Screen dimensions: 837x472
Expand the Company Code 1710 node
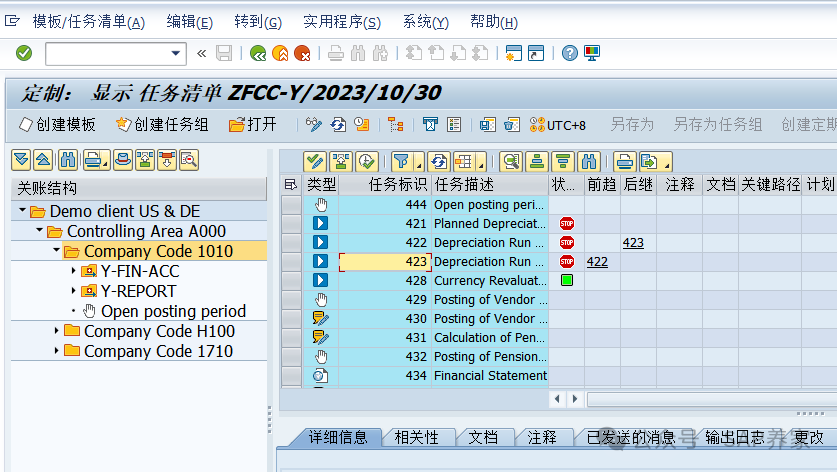pos(56,351)
